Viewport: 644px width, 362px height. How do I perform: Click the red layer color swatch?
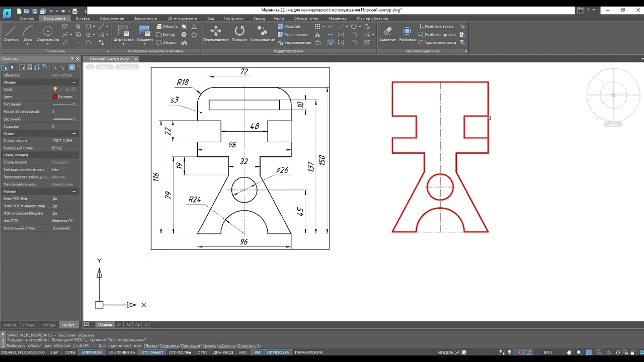click(55, 97)
